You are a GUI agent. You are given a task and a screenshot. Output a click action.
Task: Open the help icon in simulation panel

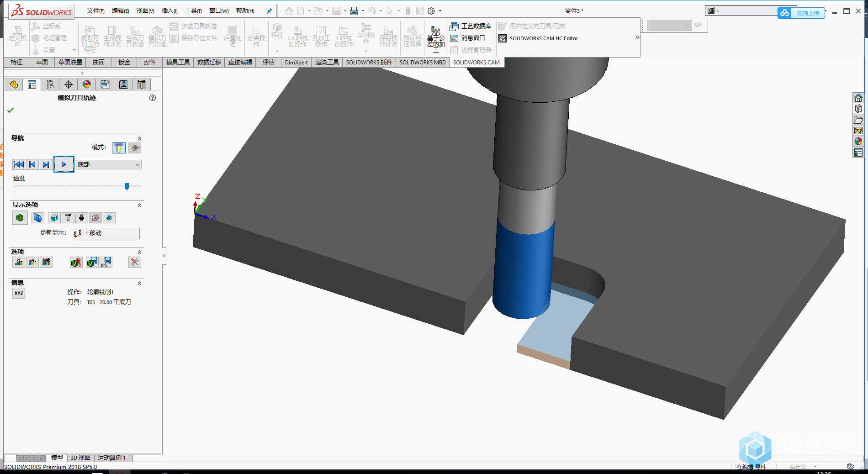153,98
